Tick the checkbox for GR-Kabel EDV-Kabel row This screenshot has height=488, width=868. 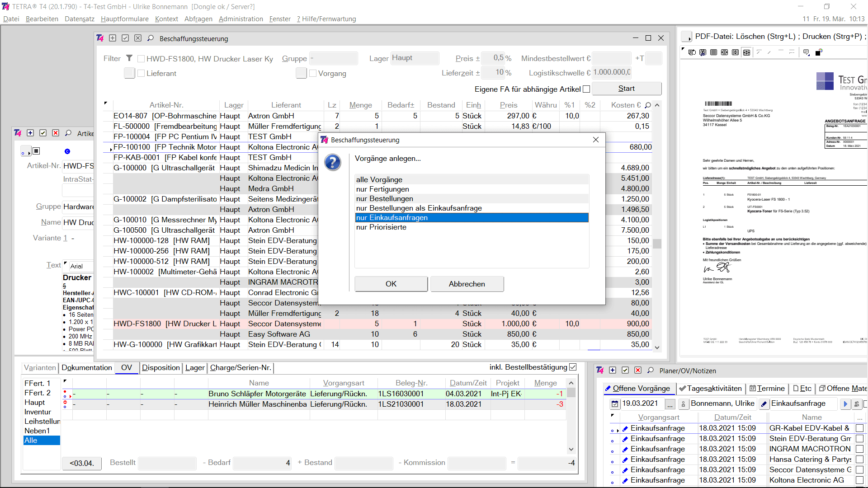[x=859, y=428]
